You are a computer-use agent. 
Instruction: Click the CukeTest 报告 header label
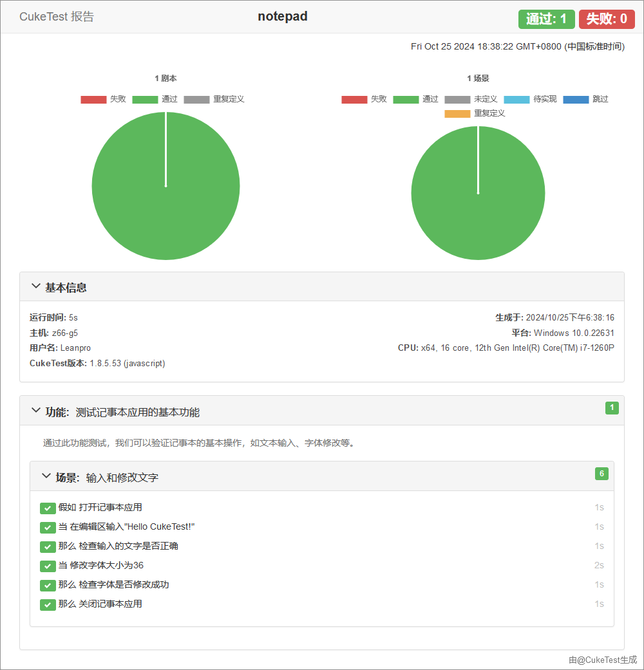coord(58,17)
